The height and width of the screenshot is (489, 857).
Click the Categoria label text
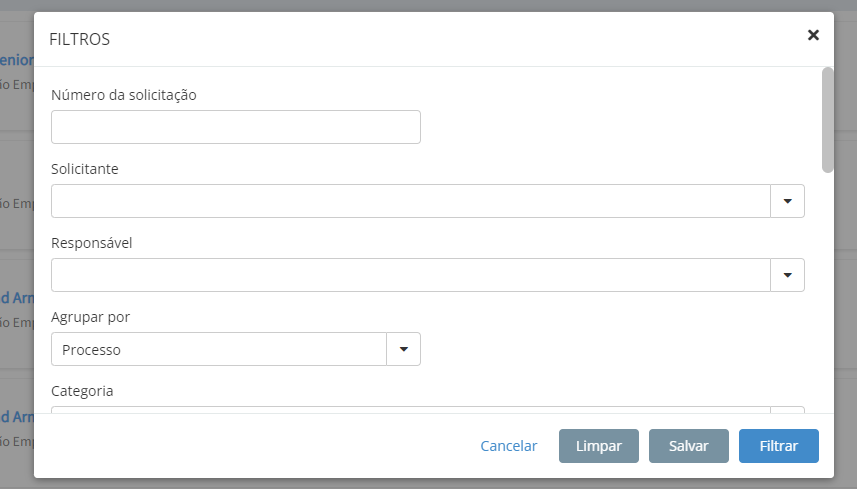pos(82,391)
